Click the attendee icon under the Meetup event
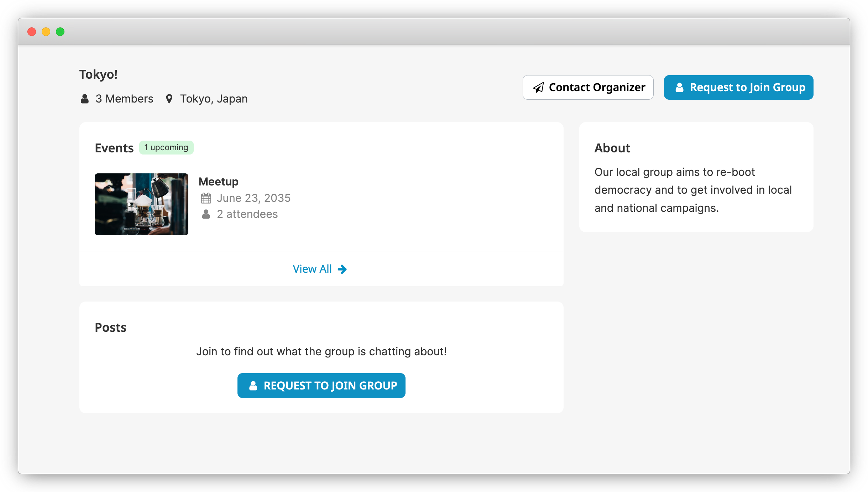This screenshot has height=492, width=868. tap(206, 214)
